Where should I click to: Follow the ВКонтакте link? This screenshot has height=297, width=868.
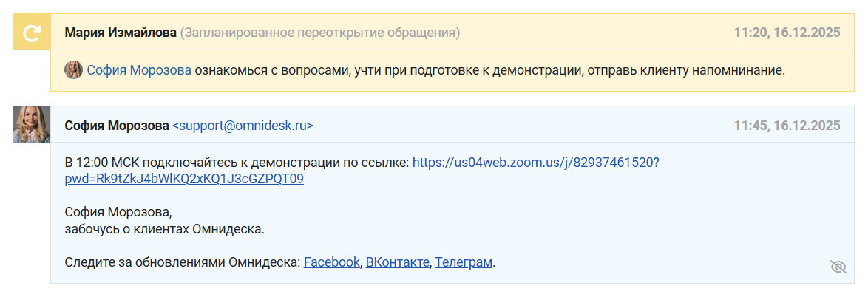(397, 262)
